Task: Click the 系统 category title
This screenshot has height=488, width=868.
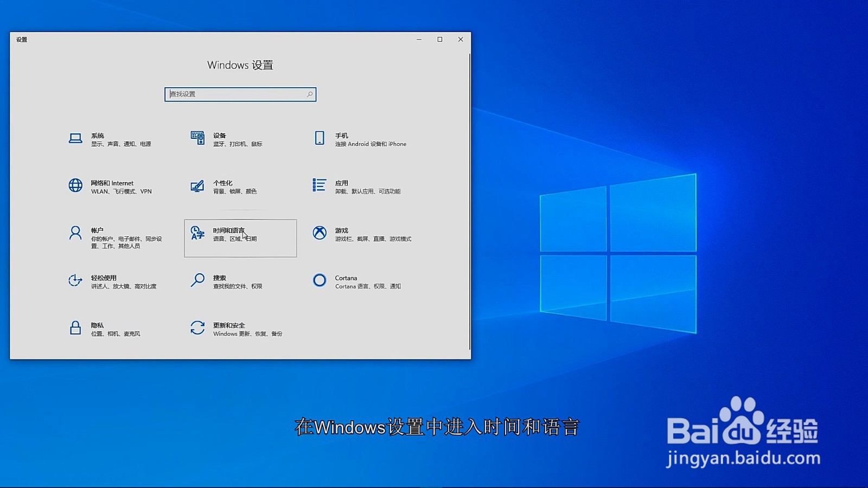Action: (x=98, y=136)
